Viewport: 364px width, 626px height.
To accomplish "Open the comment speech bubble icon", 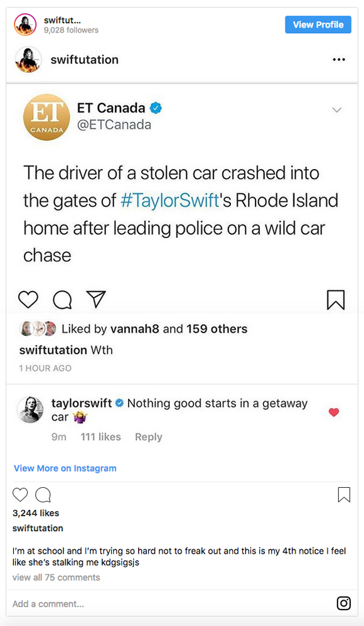I will (x=62, y=300).
